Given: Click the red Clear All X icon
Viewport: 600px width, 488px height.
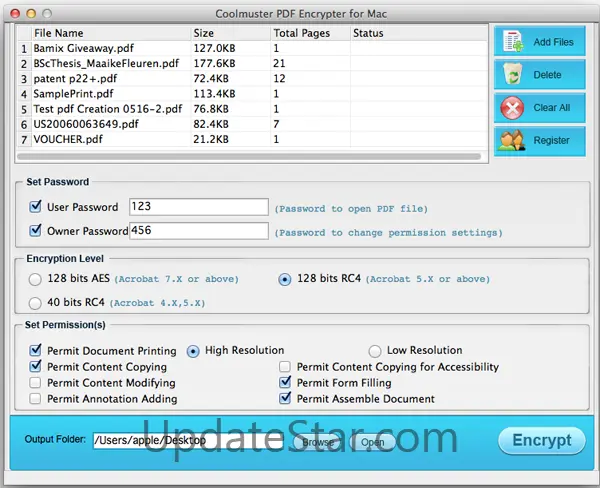Looking at the screenshot, I should [x=512, y=108].
